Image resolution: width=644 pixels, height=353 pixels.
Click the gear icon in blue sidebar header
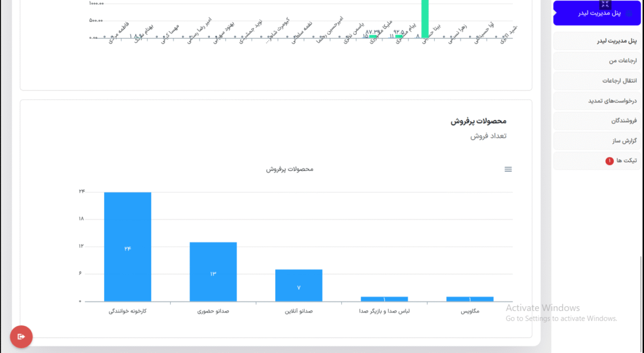[x=630, y=13]
